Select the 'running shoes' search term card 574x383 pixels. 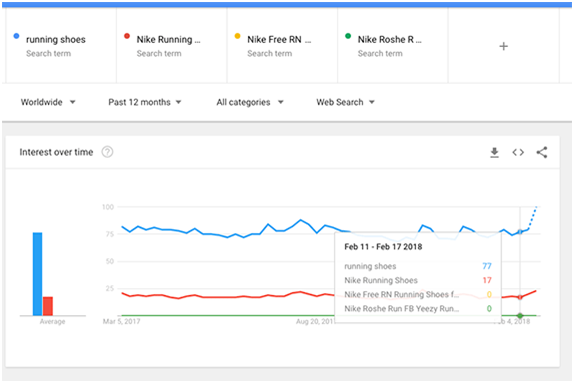point(61,45)
